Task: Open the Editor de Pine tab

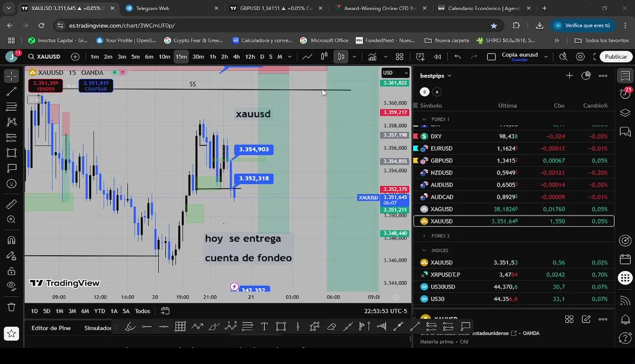Action: [51, 328]
